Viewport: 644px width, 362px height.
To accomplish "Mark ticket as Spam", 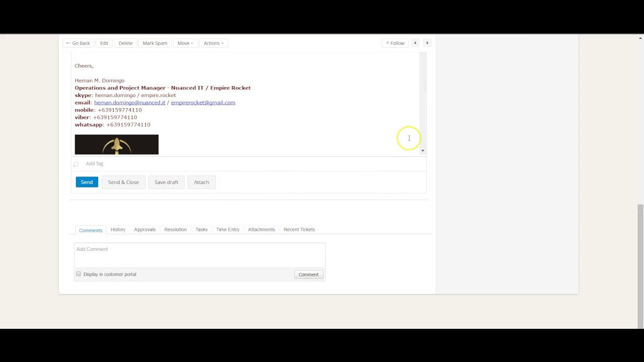I will (x=155, y=43).
